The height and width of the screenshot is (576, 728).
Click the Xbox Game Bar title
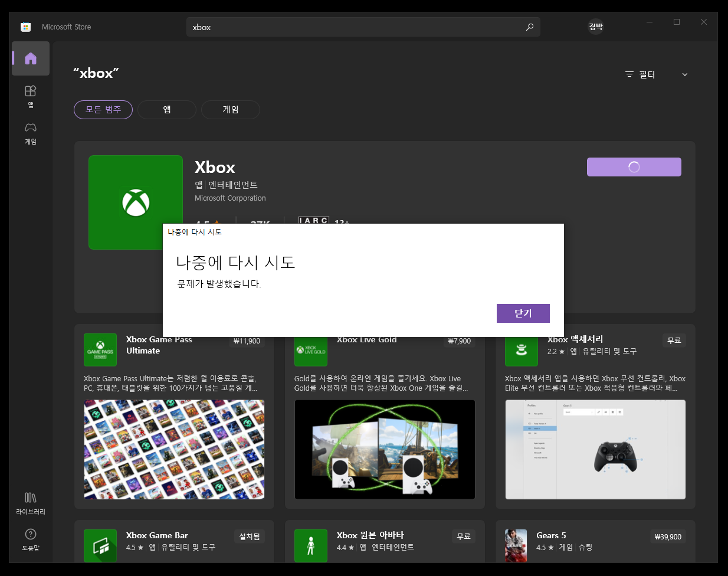(x=157, y=535)
